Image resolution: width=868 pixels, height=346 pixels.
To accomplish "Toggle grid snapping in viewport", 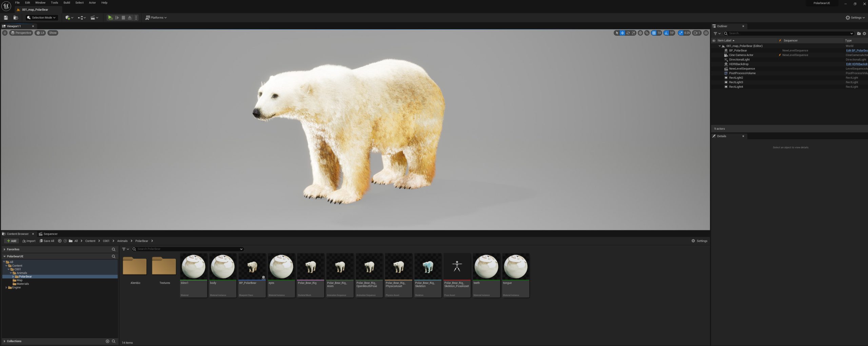I will click(x=654, y=33).
